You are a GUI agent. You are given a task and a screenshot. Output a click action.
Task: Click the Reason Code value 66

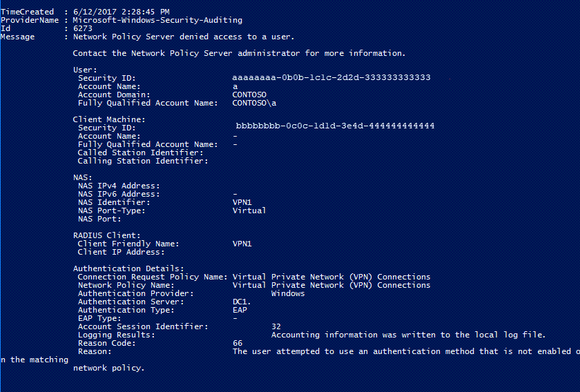pos(238,343)
